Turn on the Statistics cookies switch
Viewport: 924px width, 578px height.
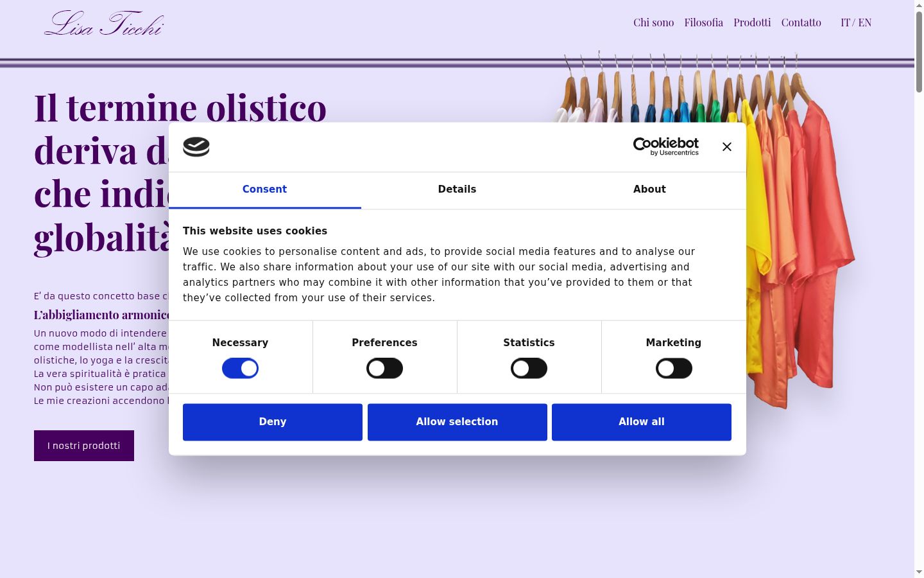[529, 368]
